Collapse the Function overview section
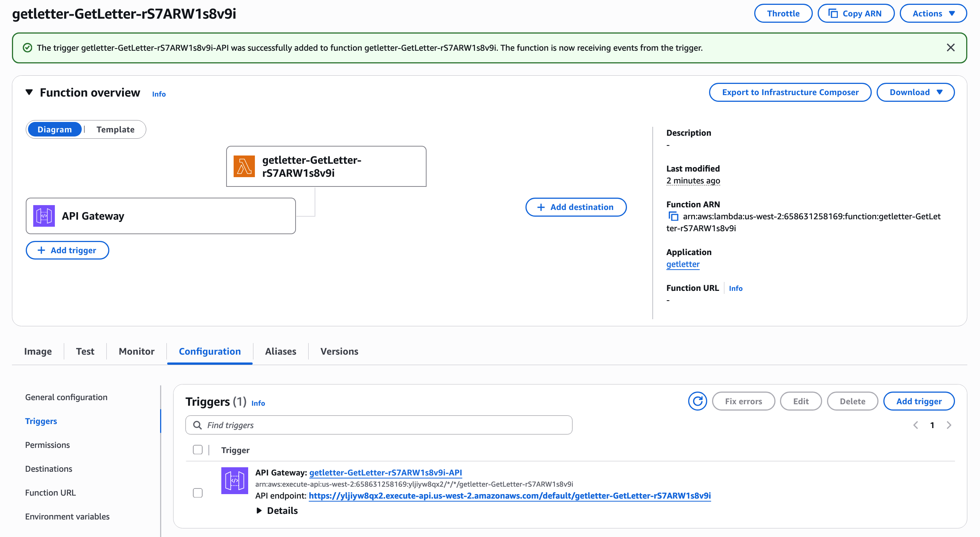The height and width of the screenshot is (537, 980). click(29, 92)
